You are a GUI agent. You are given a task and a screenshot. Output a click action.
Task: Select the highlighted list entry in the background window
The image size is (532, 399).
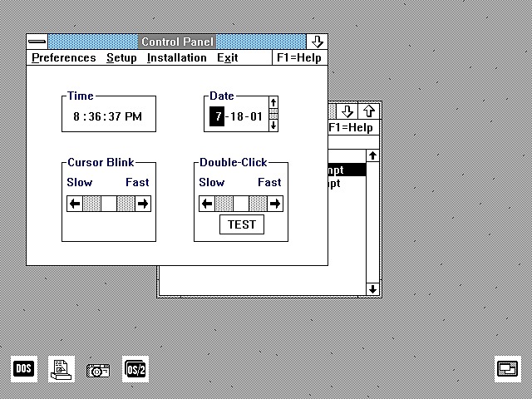(347, 170)
